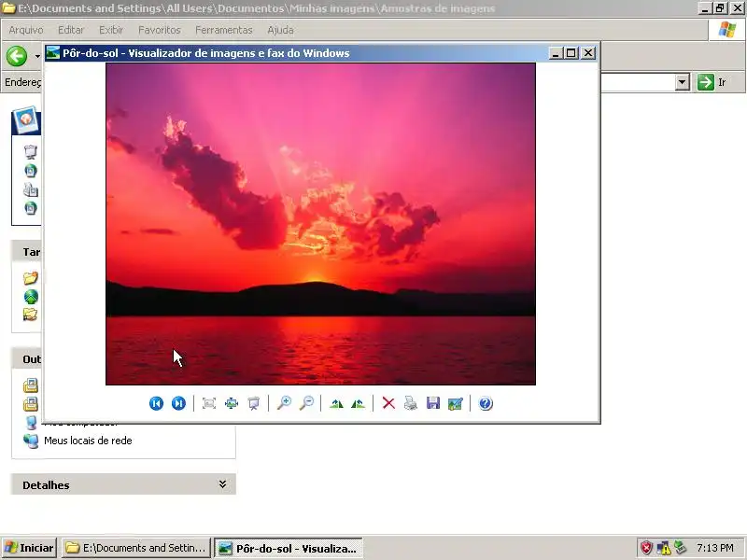Start the slide show from viewer toolbar
Viewport: 747px width, 560px height.
tap(254, 403)
